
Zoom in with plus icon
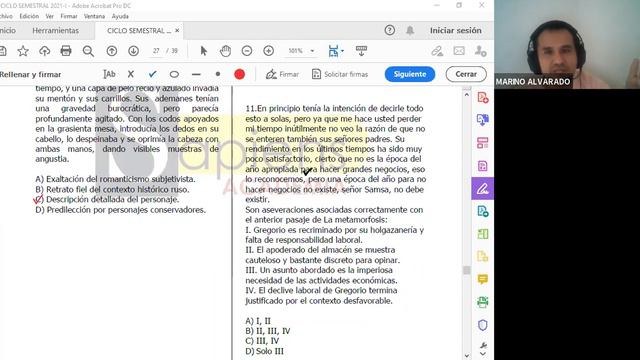point(269,51)
